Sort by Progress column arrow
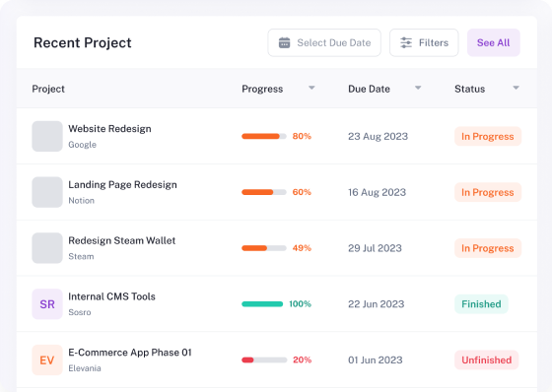 coord(311,88)
